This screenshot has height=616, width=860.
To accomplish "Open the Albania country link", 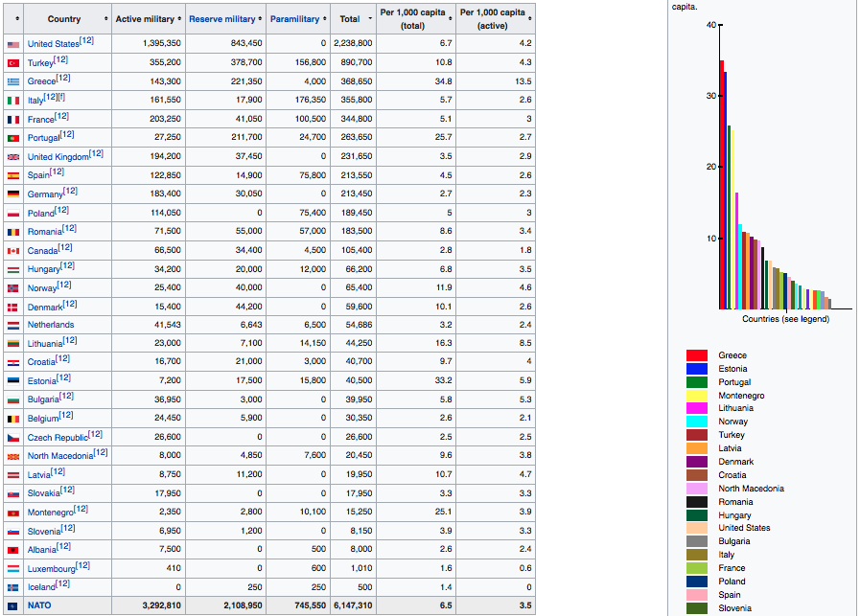I will [x=41, y=550].
